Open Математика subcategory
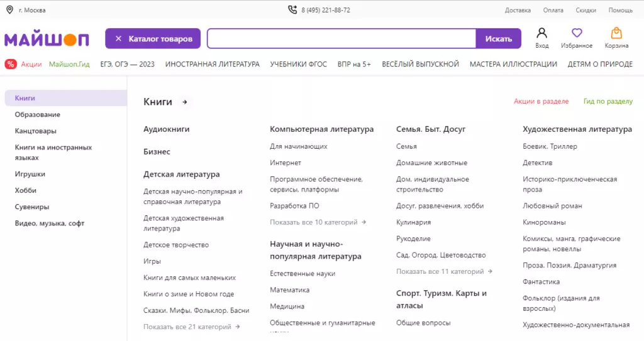Screen dimensions: 644x341 [x=289, y=290]
